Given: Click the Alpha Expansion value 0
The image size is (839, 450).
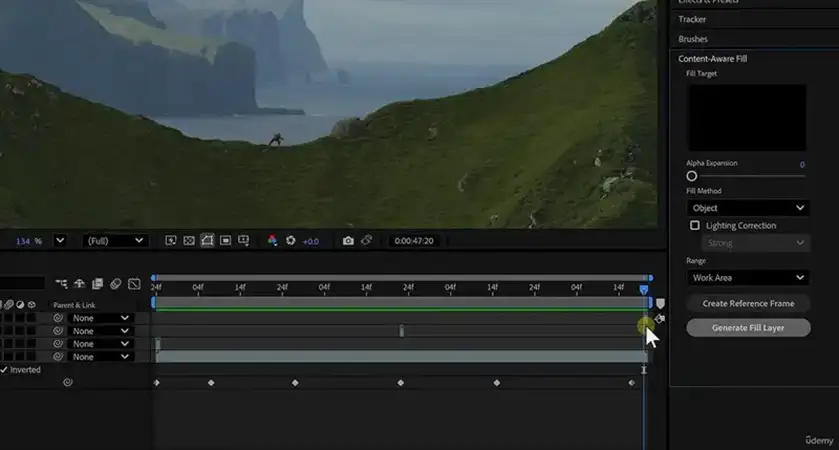Looking at the screenshot, I should tap(802, 164).
